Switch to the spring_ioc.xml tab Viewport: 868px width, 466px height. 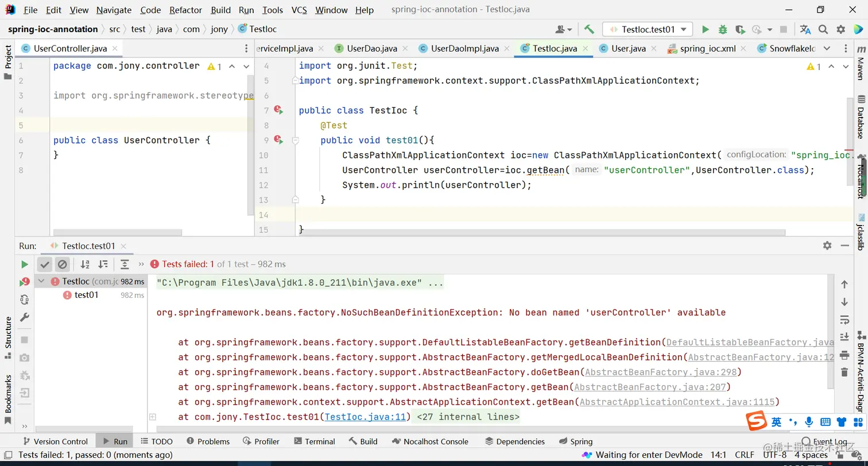coord(707,48)
